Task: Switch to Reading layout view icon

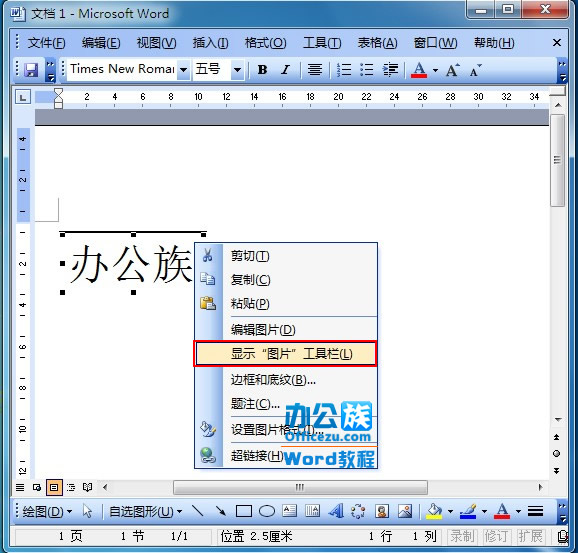Action: (x=87, y=487)
